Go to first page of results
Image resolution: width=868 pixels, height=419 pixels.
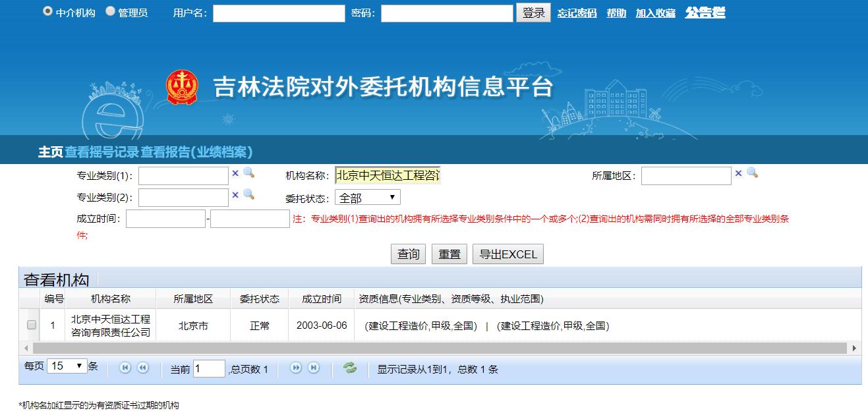125,368
